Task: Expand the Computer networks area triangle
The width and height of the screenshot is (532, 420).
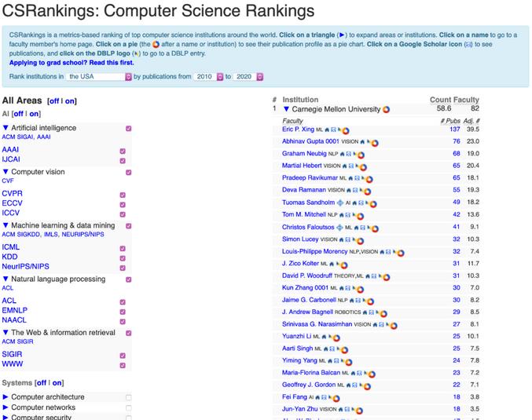Action: pyautogui.click(x=6, y=407)
